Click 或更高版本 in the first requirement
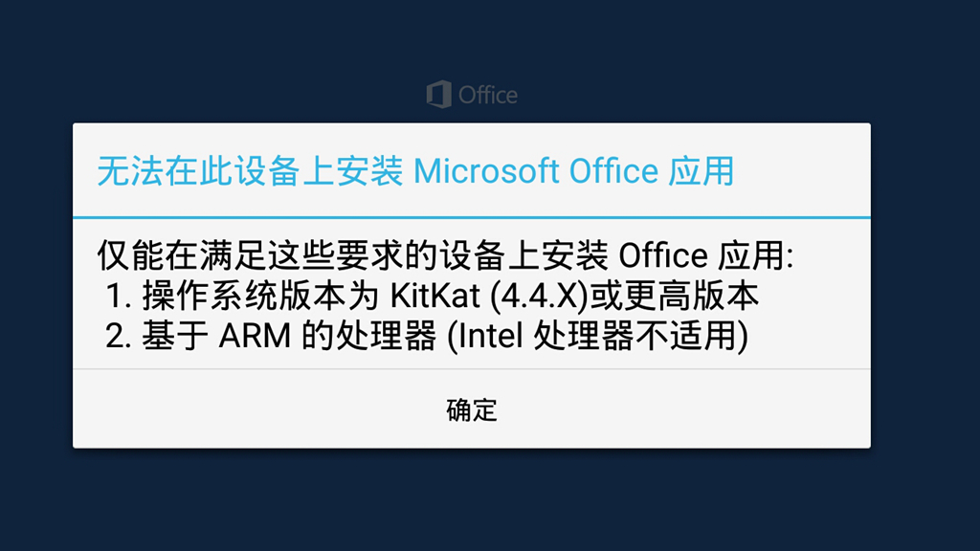This screenshot has width=980, height=551. pyautogui.click(x=674, y=297)
